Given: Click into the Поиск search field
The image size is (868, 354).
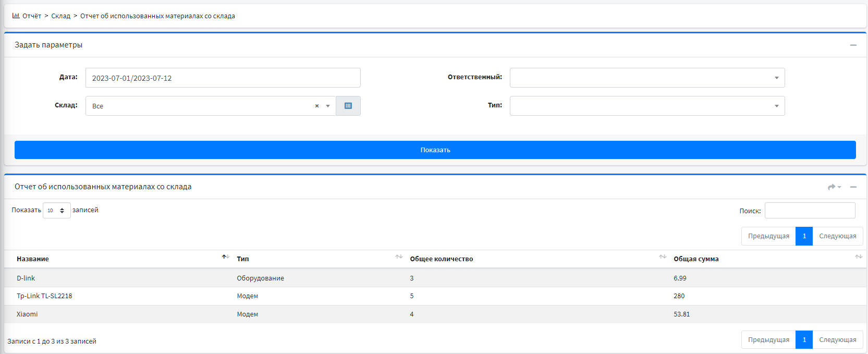Looking at the screenshot, I should pyautogui.click(x=810, y=211).
